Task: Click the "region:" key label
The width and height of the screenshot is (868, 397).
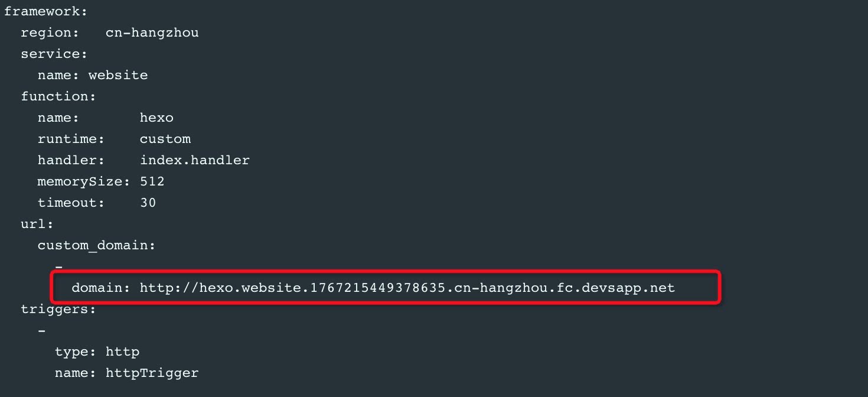Action: [50, 32]
